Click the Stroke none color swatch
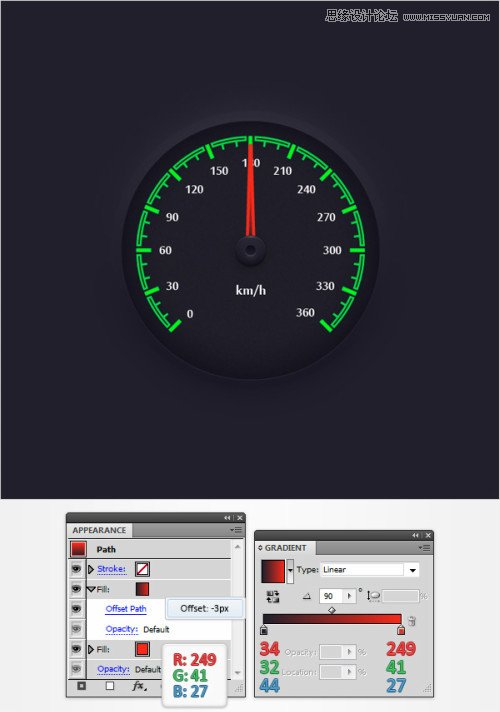This screenshot has width=500, height=712. pos(142,569)
